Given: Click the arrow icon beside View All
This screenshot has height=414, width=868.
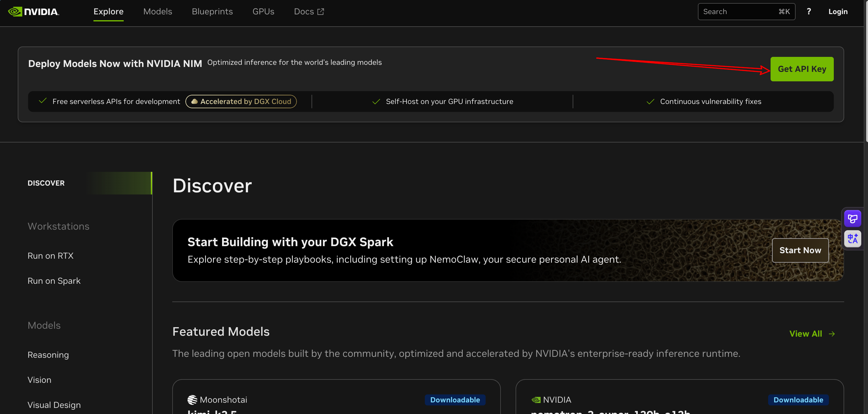Looking at the screenshot, I should tap(832, 334).
